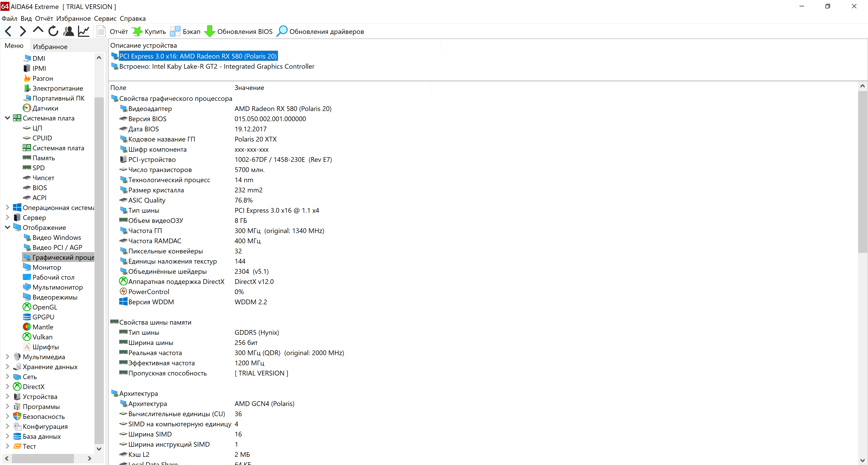The image size is (868, 465).
Task: Expand the Хранение данных tree node
Action: [7, 367]
